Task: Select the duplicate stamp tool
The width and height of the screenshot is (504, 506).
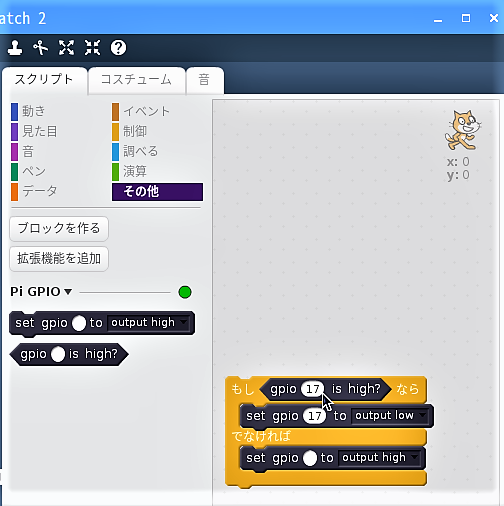Action: click(15, 48)
